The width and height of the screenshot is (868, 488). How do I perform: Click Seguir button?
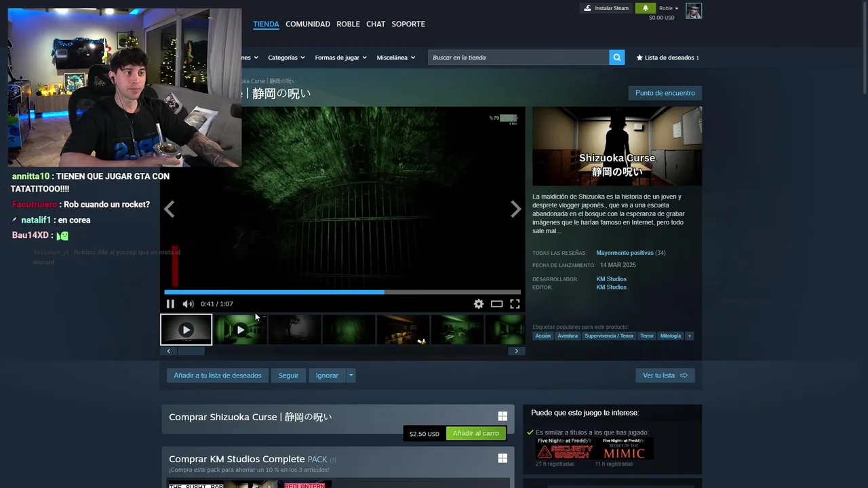pos(288,375)
